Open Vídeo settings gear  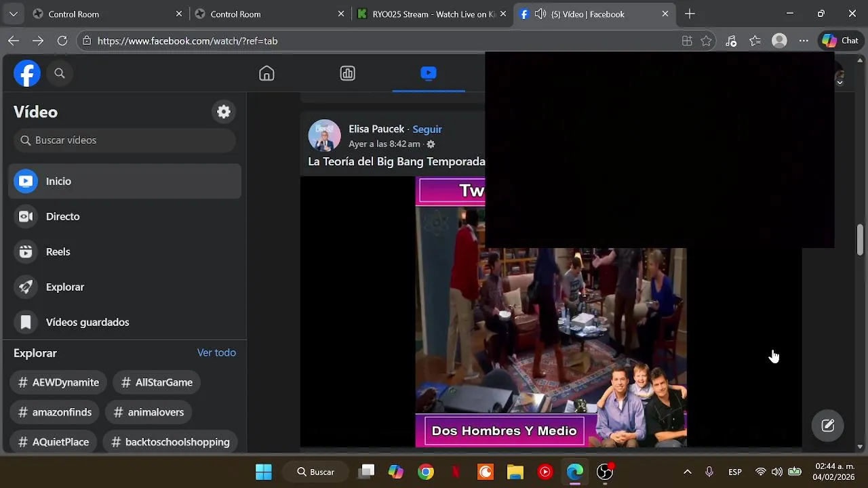tap(224, 112)
